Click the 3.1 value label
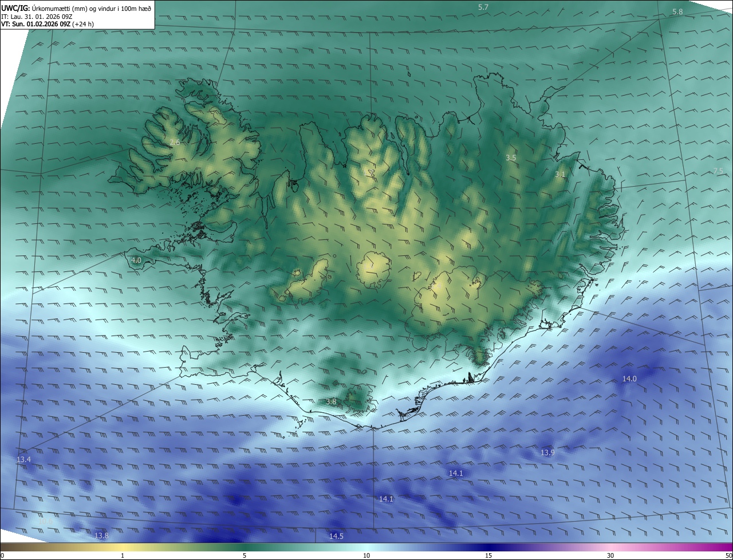This screenshot has width=733, height=560. point(560,174)
